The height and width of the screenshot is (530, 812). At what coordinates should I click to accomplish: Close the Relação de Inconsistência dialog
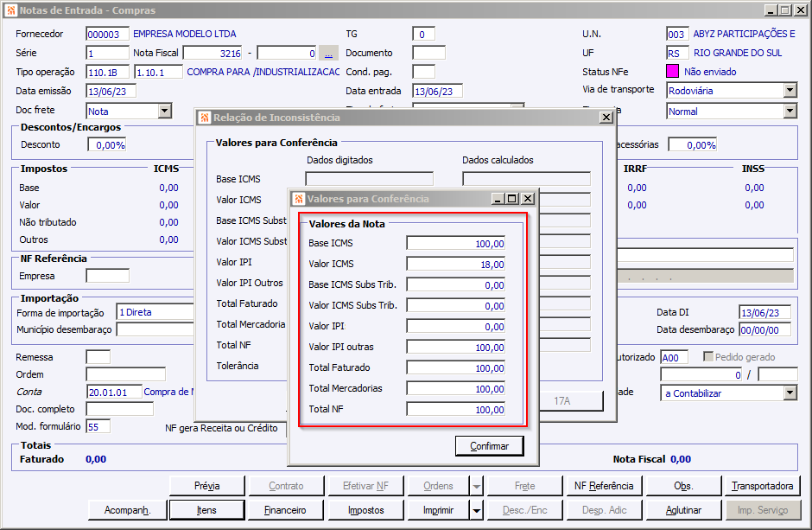pyautogui.click(x=606, y=117)
